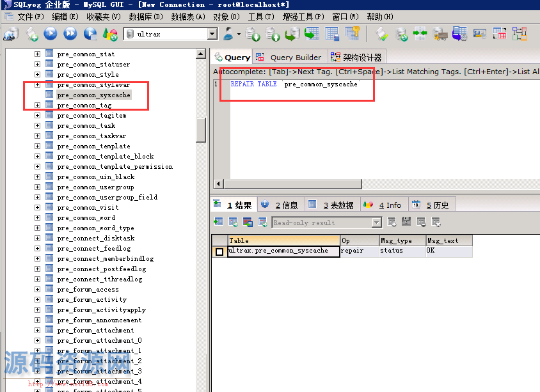This screenshot has height=392, width=540.
Task: Click the execute all queries icon
Action: click(70, 33)
